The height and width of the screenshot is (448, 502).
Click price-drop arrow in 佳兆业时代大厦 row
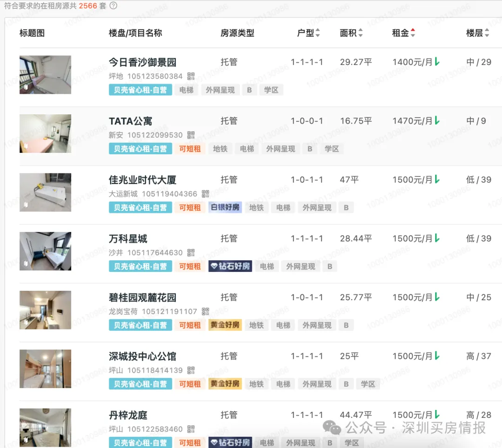tap(437, 179)
